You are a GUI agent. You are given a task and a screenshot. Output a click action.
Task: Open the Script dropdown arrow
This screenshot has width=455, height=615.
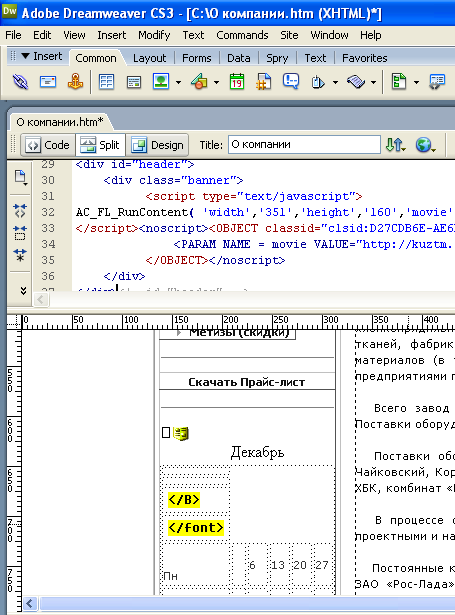pyautogui.click(x=373, y=82)
